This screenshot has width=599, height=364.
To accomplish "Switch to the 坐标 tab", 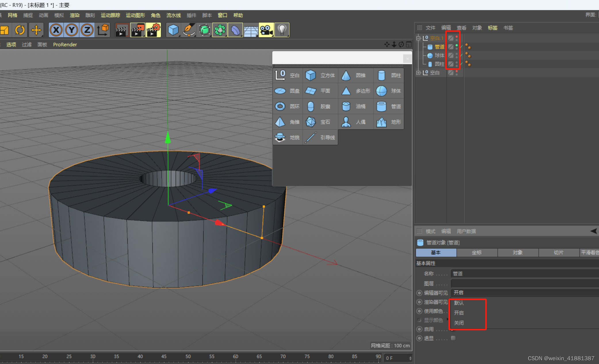I will [x=476, y=252].
